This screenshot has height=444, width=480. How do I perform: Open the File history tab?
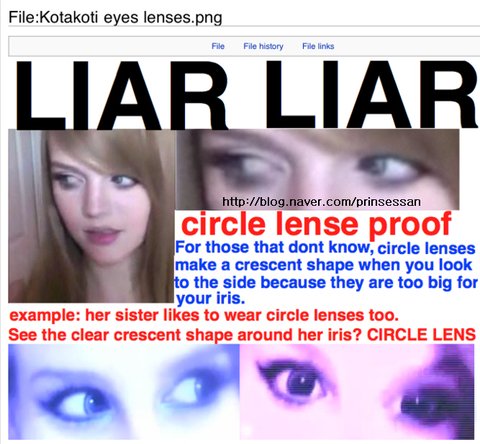(263, 46)
